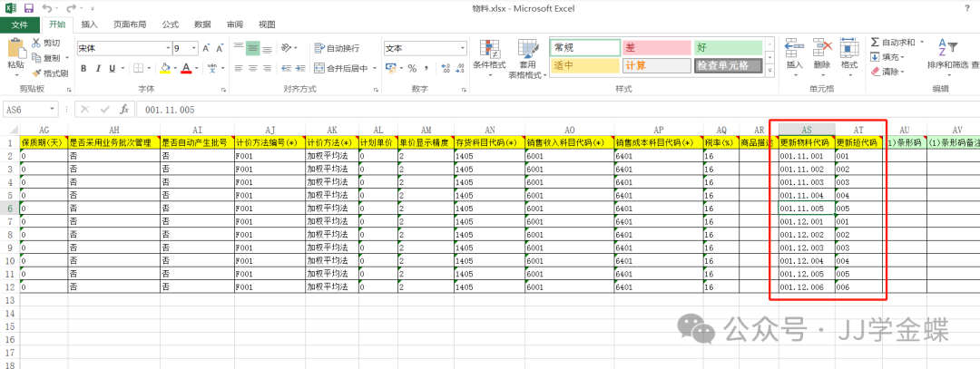The height and width of the screenshot is (369, 980).
Task: Apply the 计算 cell style
Action: point(656,65)
